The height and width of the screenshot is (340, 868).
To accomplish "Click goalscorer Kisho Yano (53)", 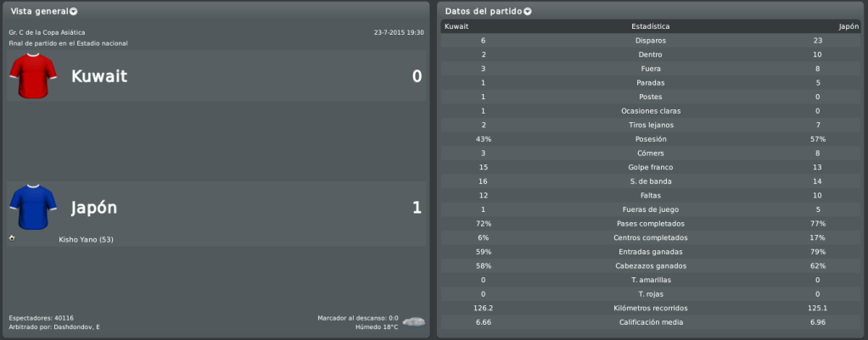I will tap(86, 239).
